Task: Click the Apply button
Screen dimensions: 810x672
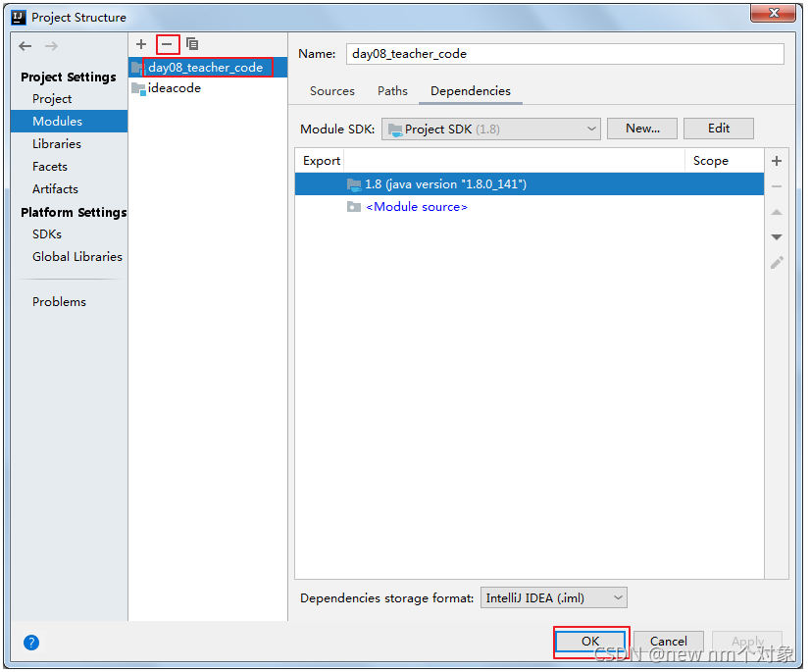Action: point(747,642)
